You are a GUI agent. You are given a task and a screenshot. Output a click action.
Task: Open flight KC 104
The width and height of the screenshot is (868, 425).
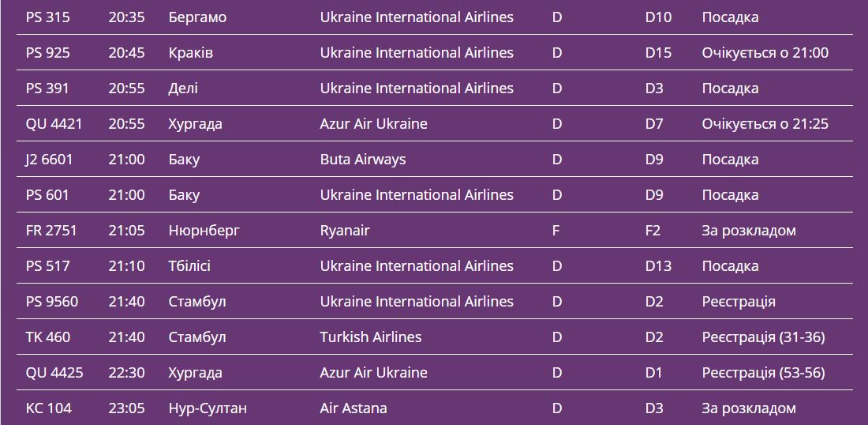click(x=48, y=408)
